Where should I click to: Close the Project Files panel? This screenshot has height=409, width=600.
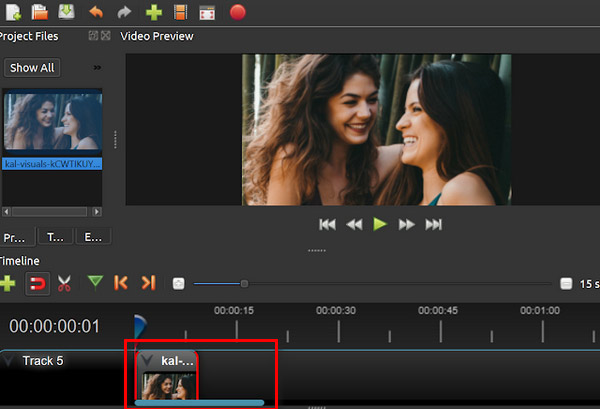[x=106, y=36]
